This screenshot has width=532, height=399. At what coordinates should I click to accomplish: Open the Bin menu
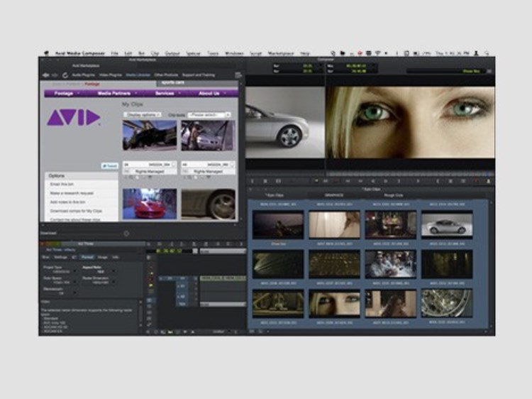point(141,53)
